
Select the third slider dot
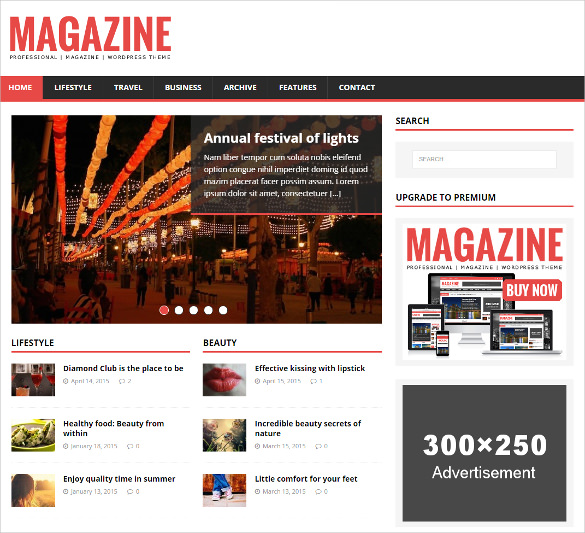tap(193, 310)
